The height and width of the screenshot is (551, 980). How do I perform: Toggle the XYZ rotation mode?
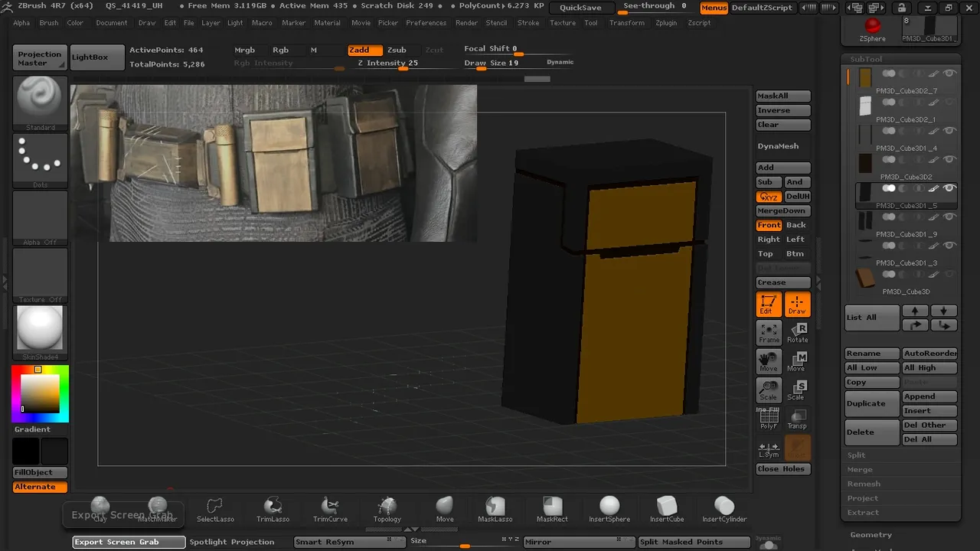pyautogui.click(x=769, y=197)
